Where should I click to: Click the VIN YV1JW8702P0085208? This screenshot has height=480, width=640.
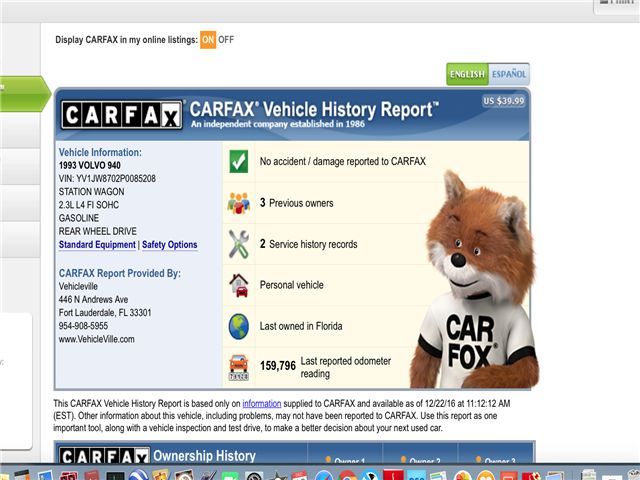tap(107, 178)
